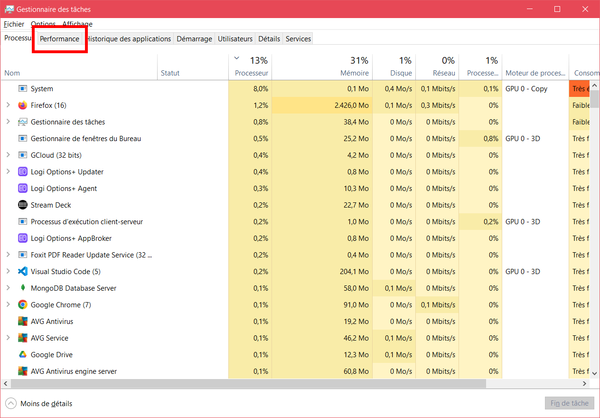Image resolution: width=600 pixels, height=418 pixels.
Task: Click vertical scrollbar down arrow
Action: point(594,373)
